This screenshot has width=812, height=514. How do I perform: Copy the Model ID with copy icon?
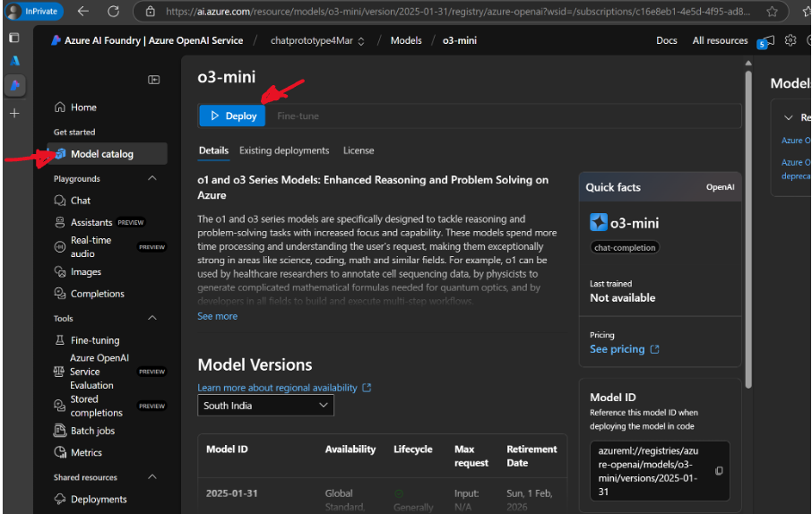pyautogui.click(x=719, y=470)
